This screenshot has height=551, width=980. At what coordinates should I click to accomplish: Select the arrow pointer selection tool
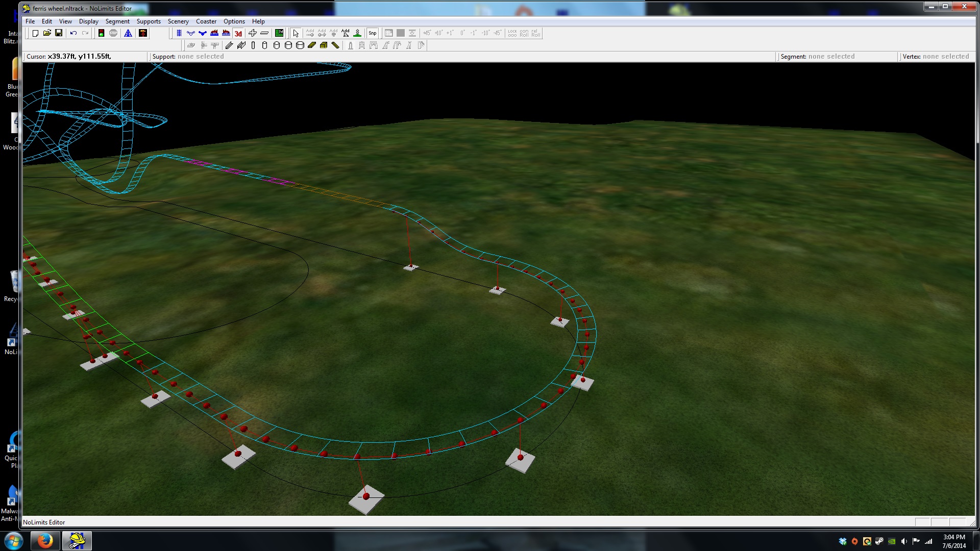click(296, 33)
